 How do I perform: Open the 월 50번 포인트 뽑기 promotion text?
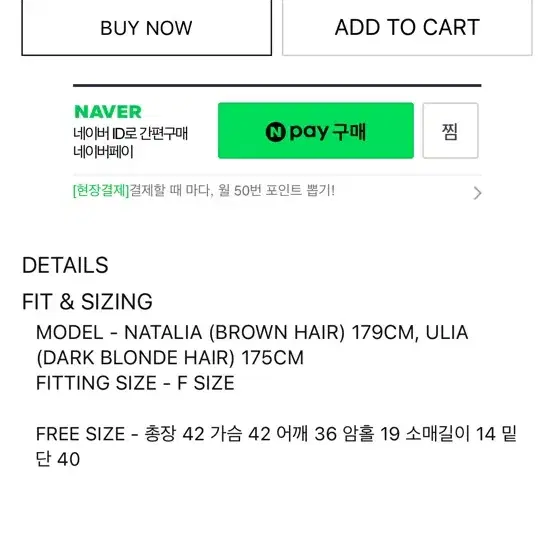pyautogui.click(x=276, y=191)
